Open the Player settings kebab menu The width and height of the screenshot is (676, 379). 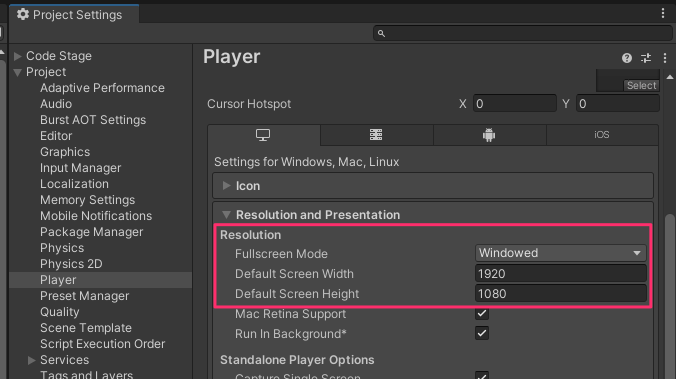665,58
